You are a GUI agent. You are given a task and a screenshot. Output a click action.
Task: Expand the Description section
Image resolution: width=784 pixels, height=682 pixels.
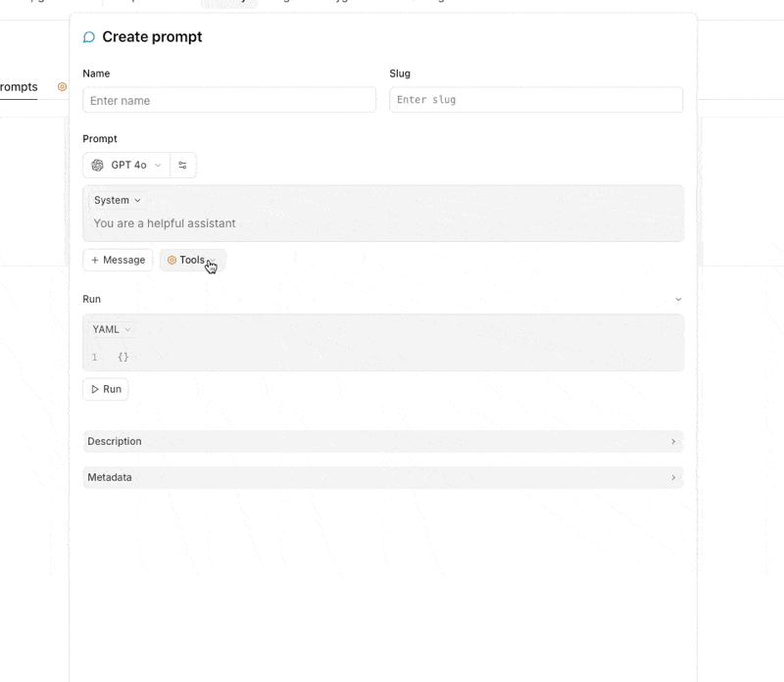point(383,442)
